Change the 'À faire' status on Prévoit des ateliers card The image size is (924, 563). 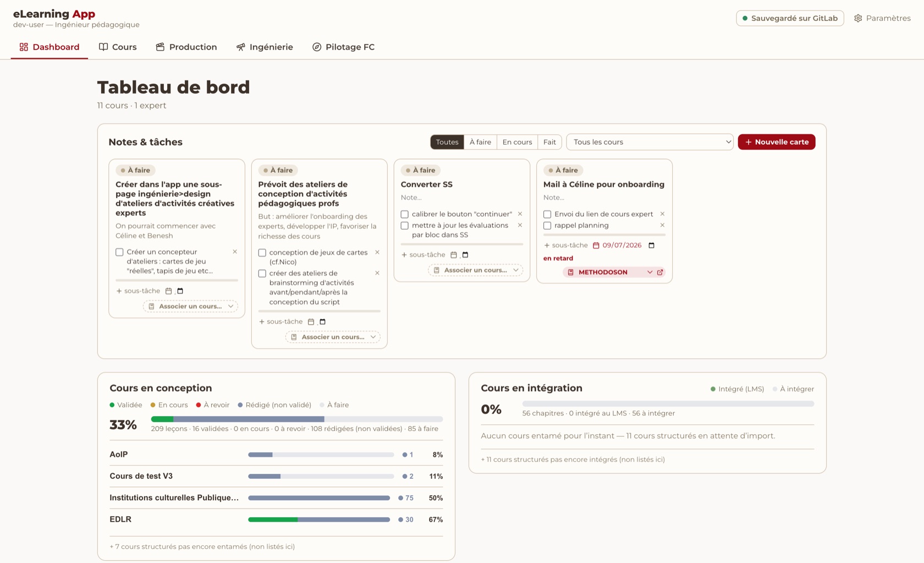click(278, 170)
